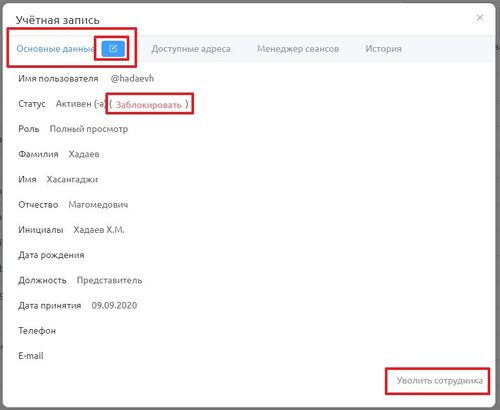Click the hire date 09.09.2020
The width and height of the screenshot is (500, 410).
click(114, 306)
